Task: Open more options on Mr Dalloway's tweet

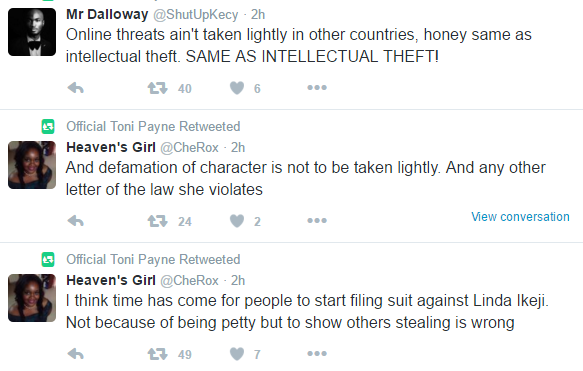Action: (317, 88)
